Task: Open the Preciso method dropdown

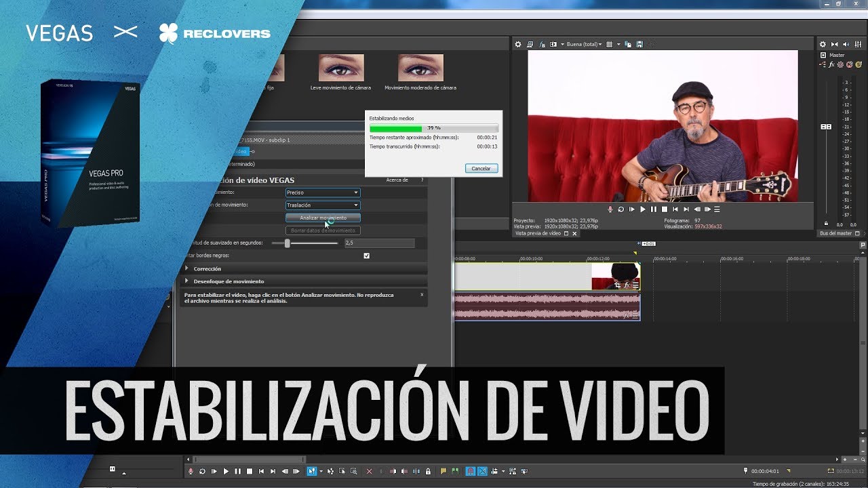Action: [323, 192]
